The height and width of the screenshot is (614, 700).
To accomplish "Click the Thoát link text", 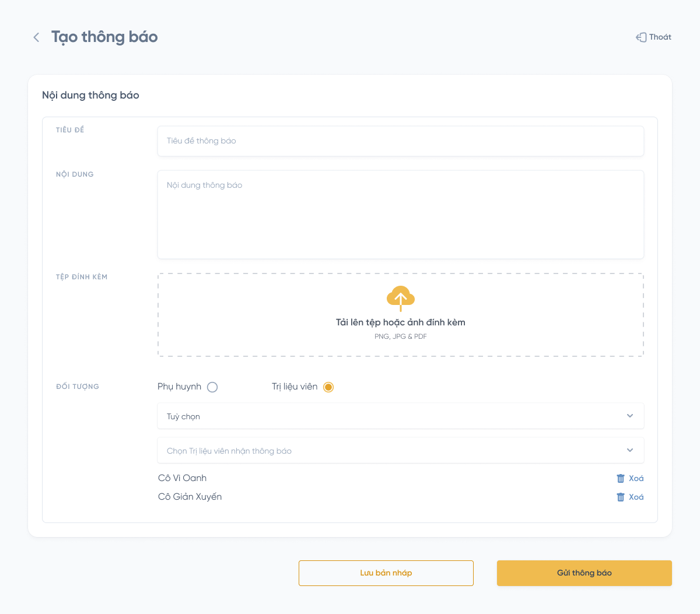I will [x=660, y=37].
